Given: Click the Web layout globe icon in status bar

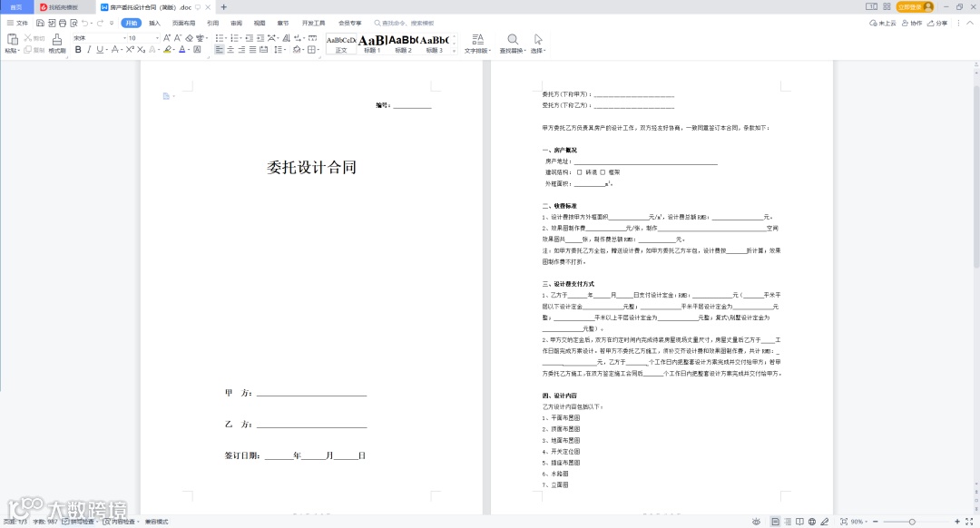Looking at the screenshot, I should coord(812,521).
